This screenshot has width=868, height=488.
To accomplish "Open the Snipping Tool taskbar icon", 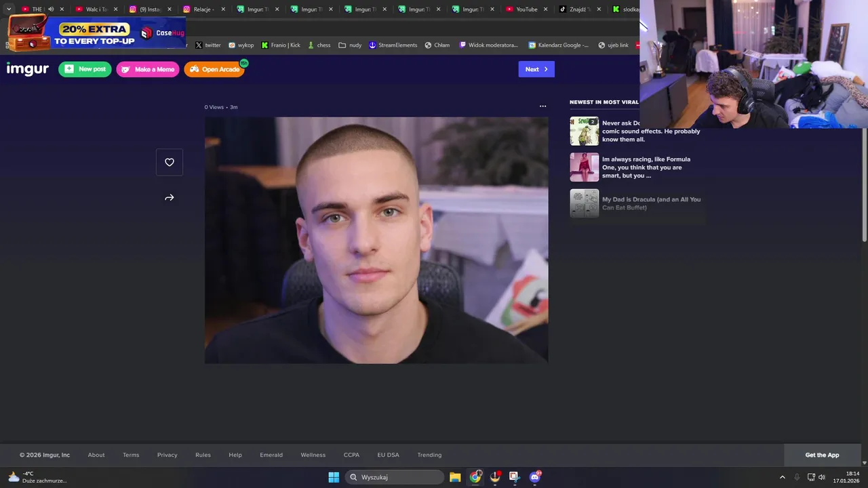I will coord(515,477).
